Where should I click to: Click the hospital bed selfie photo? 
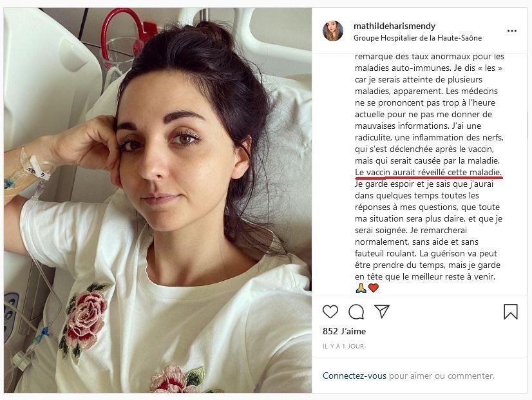coord(158,200)
